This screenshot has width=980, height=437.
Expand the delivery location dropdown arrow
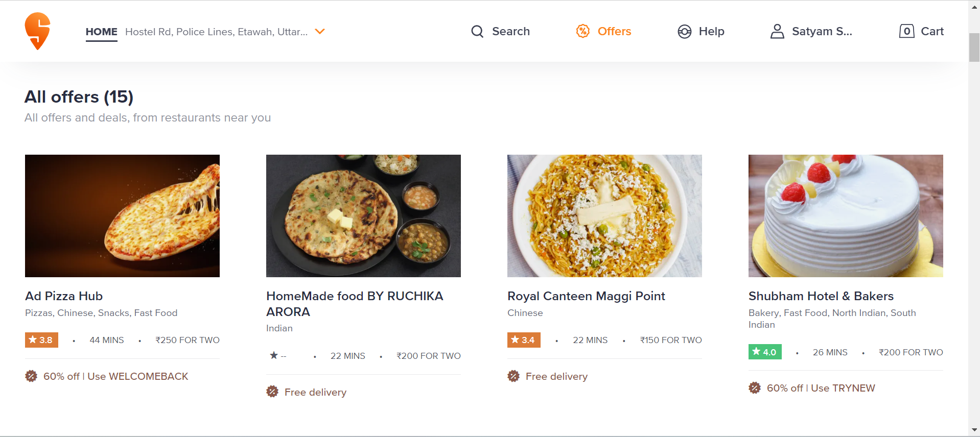(x=320, y=32)
